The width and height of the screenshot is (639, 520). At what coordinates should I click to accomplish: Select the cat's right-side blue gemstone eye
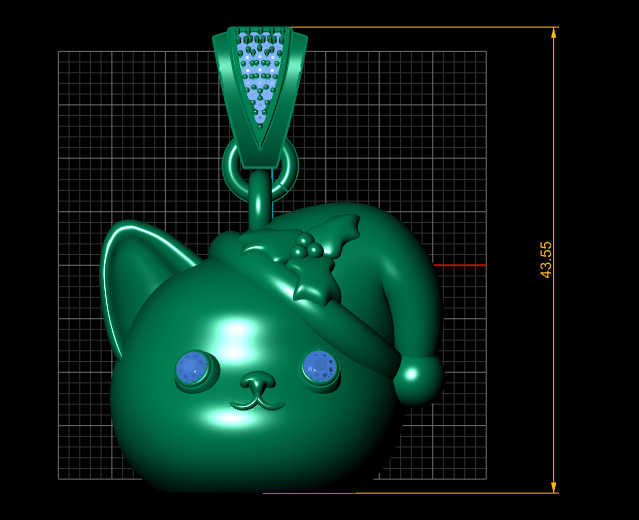[321, 367]
